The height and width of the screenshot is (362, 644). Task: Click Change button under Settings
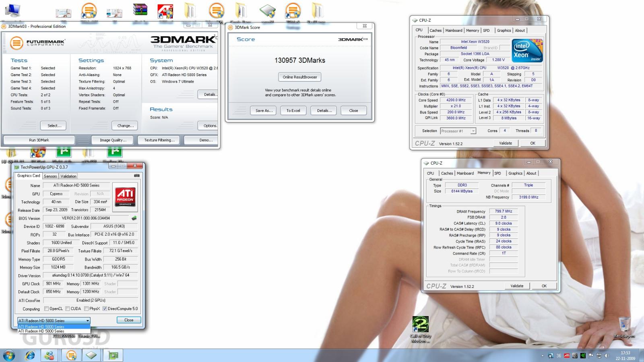126,126
